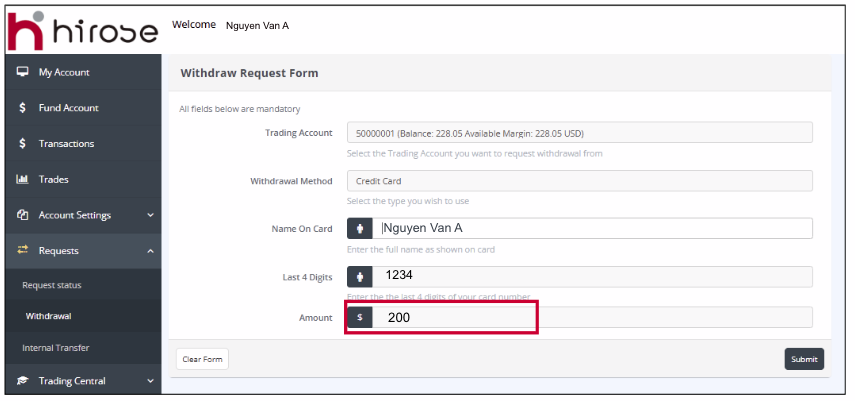Image resolution: width=855 pixels, height=401 pixels.
Task: Click the Name On Card field
Action: pyautogui.click(x=592, y=228)
